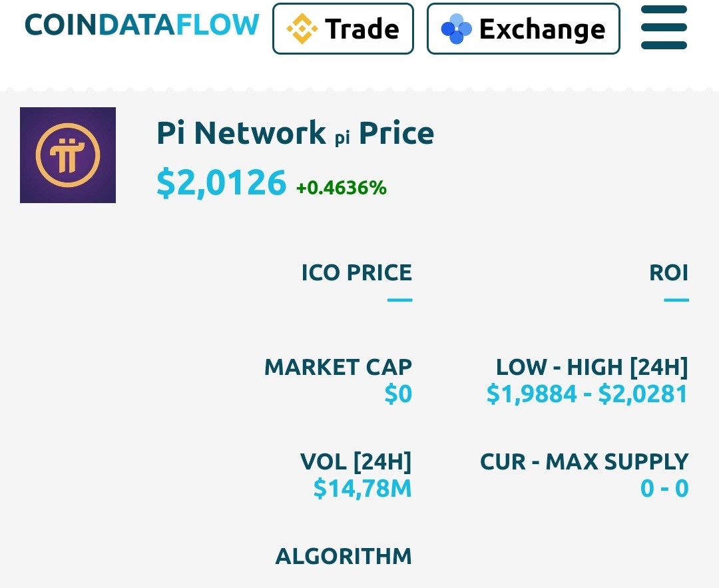Open the Trade button

pyautogui.click(x=343, y=29)
